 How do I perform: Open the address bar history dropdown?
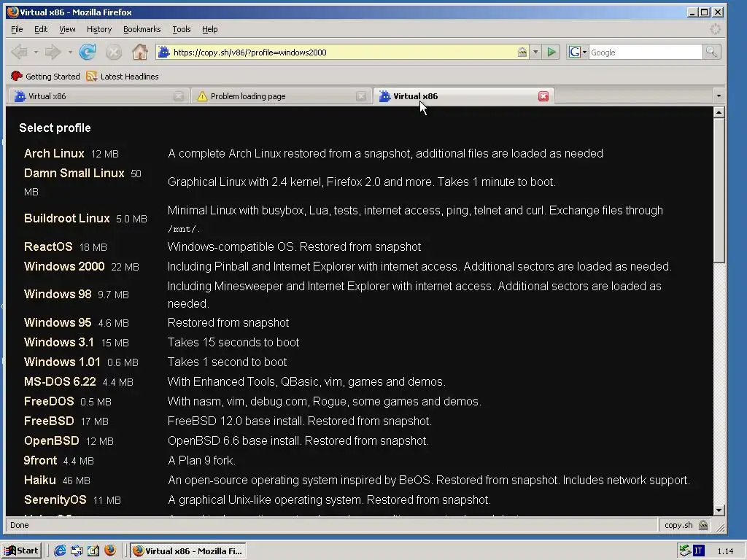[535, 52]
